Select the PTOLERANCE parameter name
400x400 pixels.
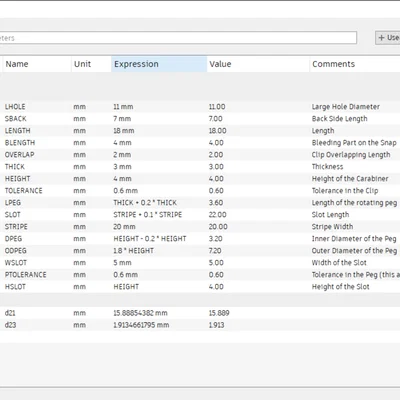[x=25, y=275]
